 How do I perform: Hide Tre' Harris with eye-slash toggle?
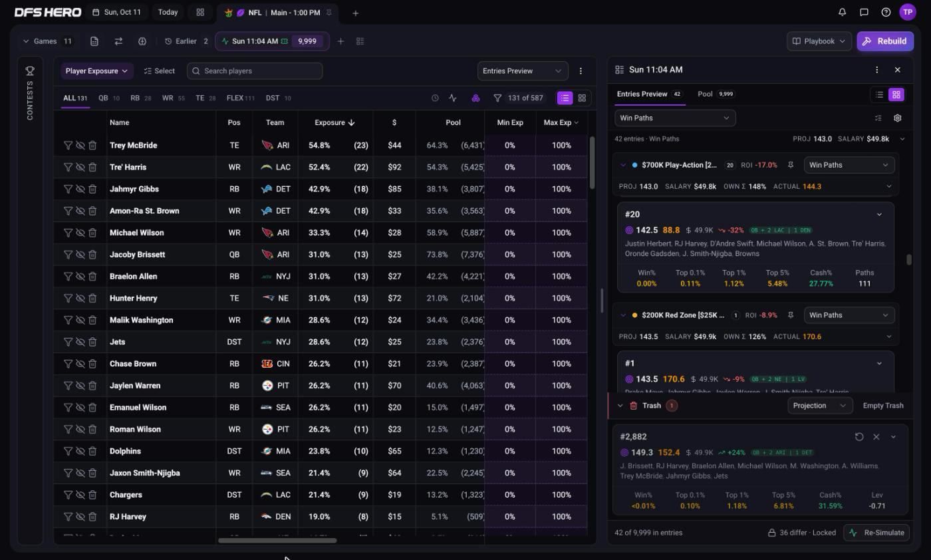[x=80, y=167]
